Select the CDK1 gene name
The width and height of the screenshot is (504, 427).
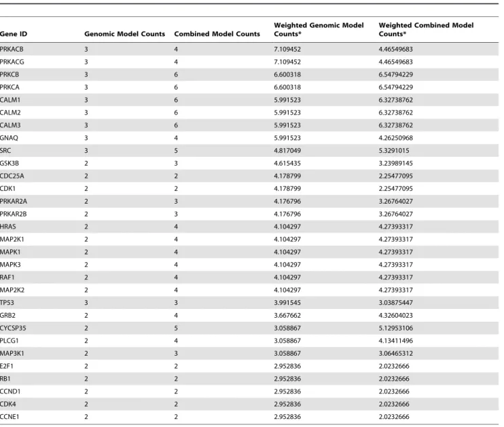tap(7, 189)
